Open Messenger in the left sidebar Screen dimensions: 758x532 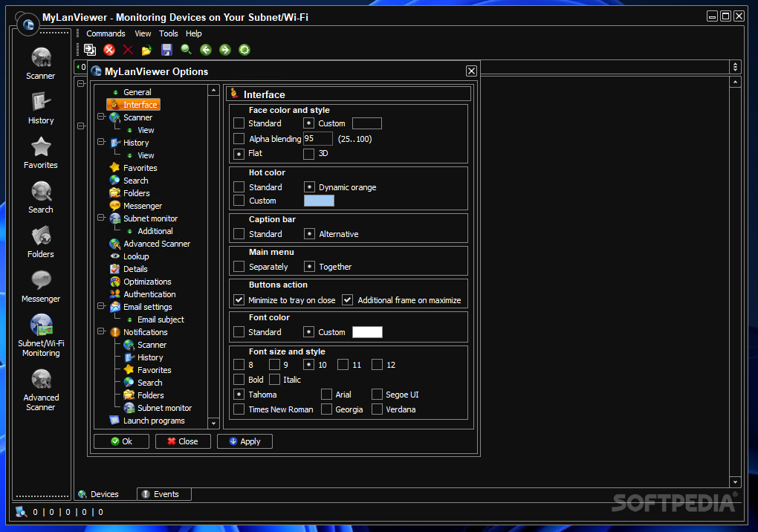[41, 287]
